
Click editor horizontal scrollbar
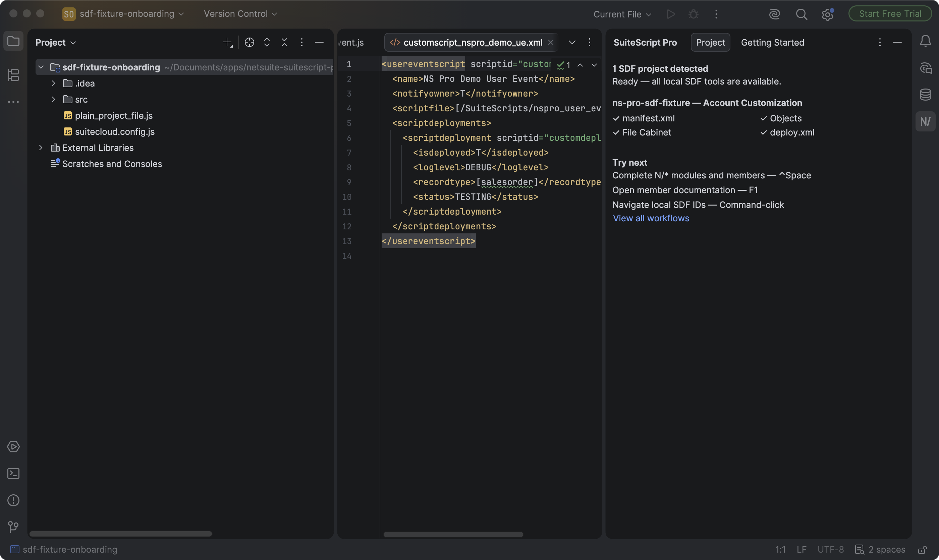453,534
